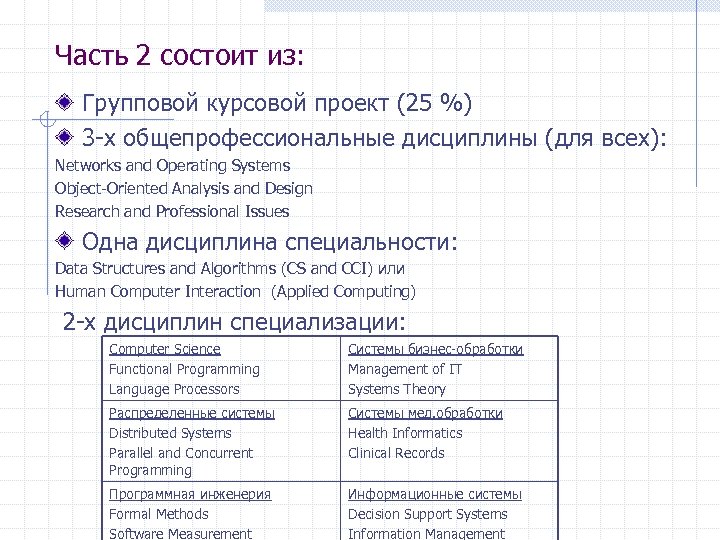Viewport: 720px width, 540px height.
Task: Click '2-х дисциплин специализации:' heading
Action: [234, 321]
